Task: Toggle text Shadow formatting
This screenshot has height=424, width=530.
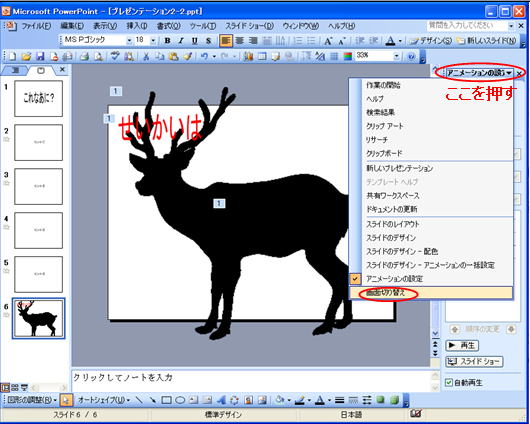Action: coord(209,41)
